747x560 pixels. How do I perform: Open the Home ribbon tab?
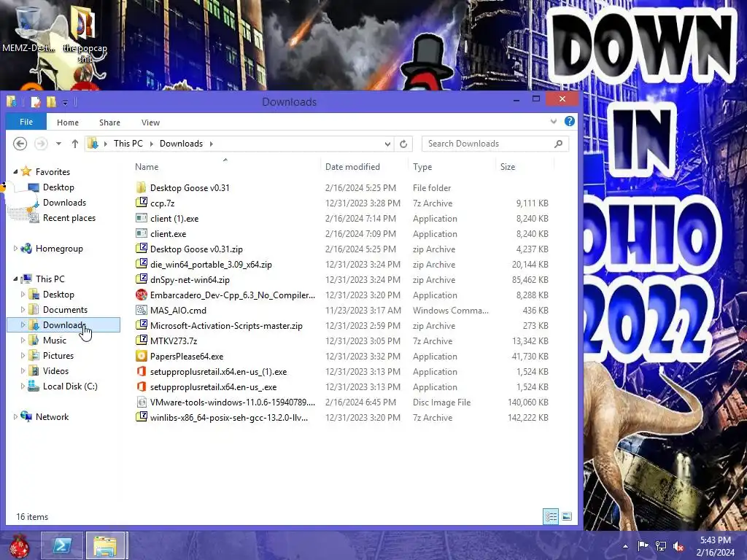(68, 122)
